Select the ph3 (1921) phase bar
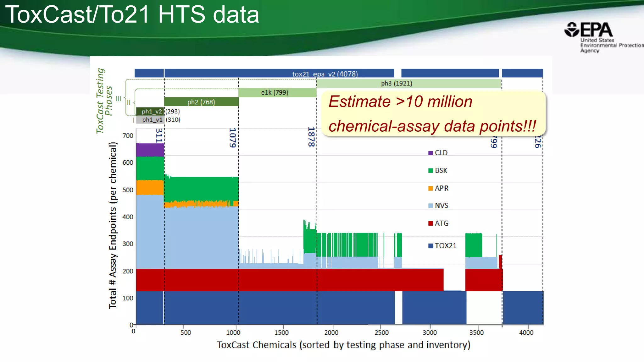The width and height of the screenshot is (644, 362). click(396, 83)
